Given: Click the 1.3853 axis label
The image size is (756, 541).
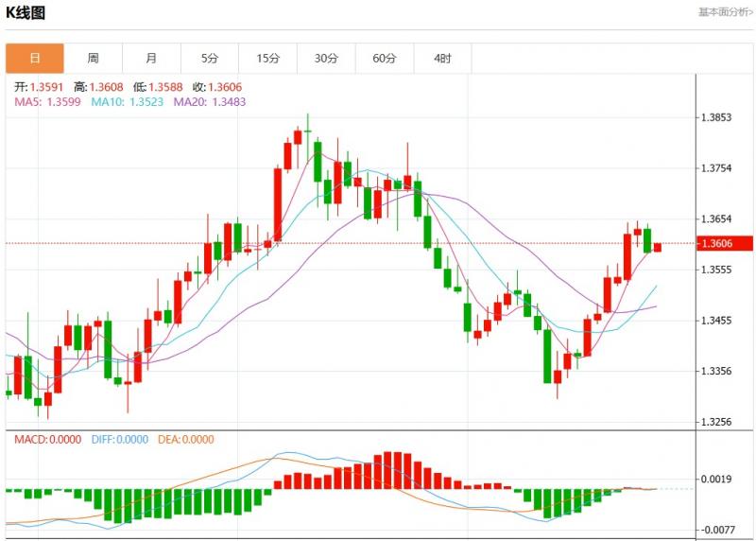Looking at the screenshot, I should pos(716,117).
